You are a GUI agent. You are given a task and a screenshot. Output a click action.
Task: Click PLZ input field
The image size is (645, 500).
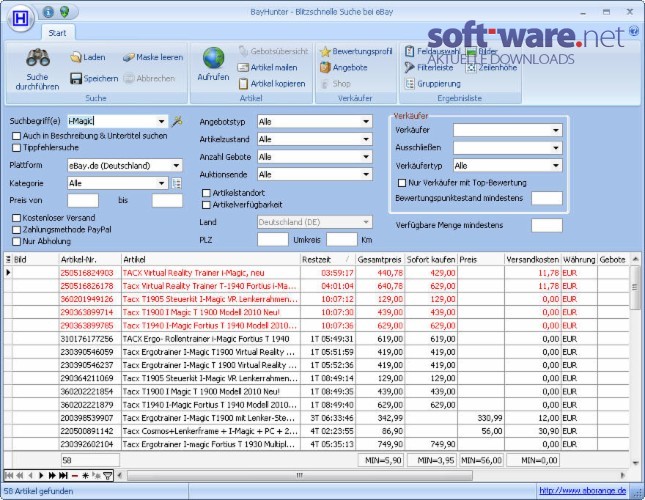pyautogui.click(x=273, y=240)
